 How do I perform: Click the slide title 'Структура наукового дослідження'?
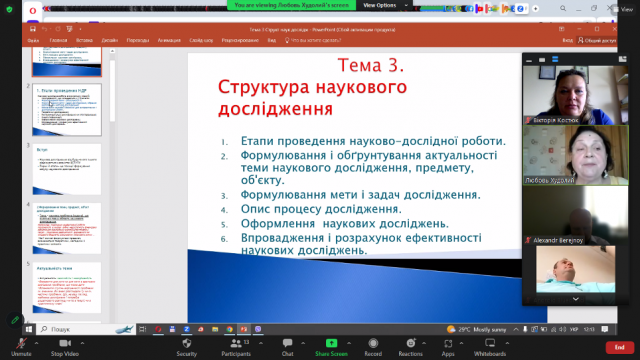(312, 98)
